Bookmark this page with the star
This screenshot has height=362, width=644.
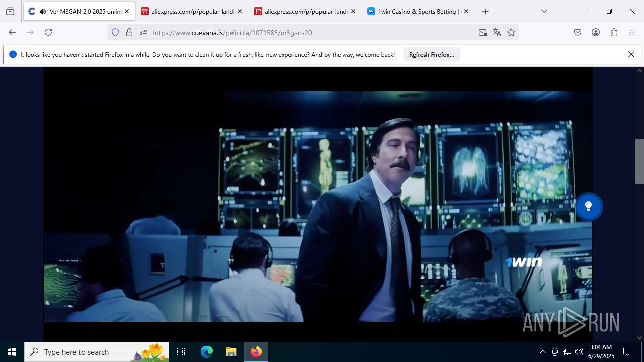511,32
